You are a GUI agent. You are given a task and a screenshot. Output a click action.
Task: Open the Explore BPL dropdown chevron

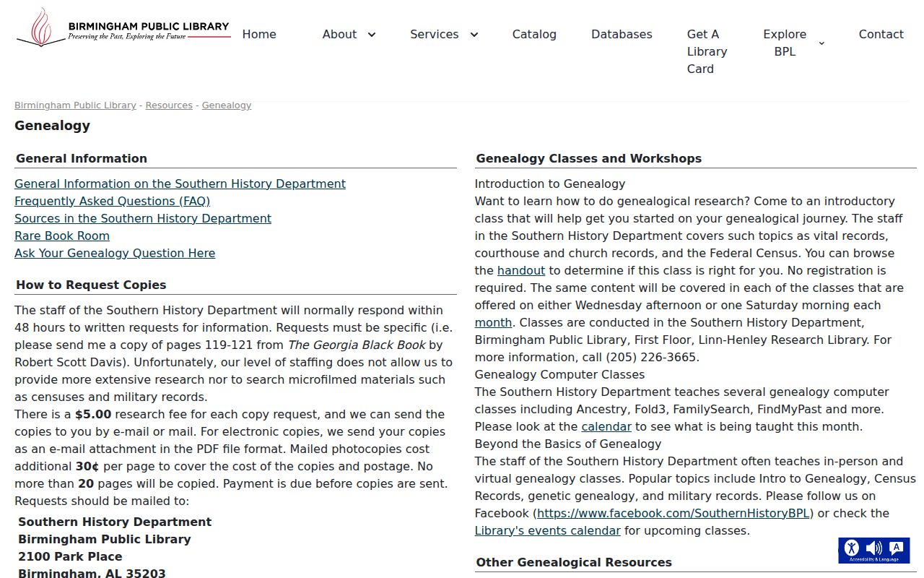[x=821, y=43]
